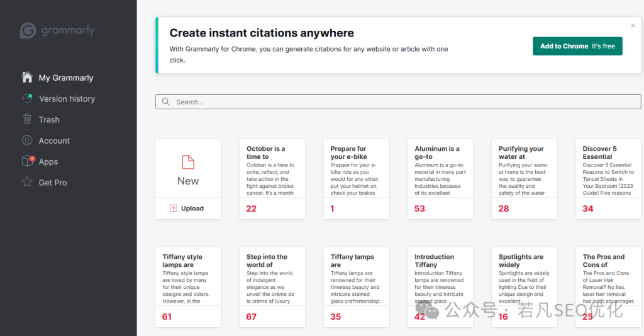This screenshot has height=336, width=644.
Task: Click the grammarly wordmark text
Action: (x=68, y=30)
